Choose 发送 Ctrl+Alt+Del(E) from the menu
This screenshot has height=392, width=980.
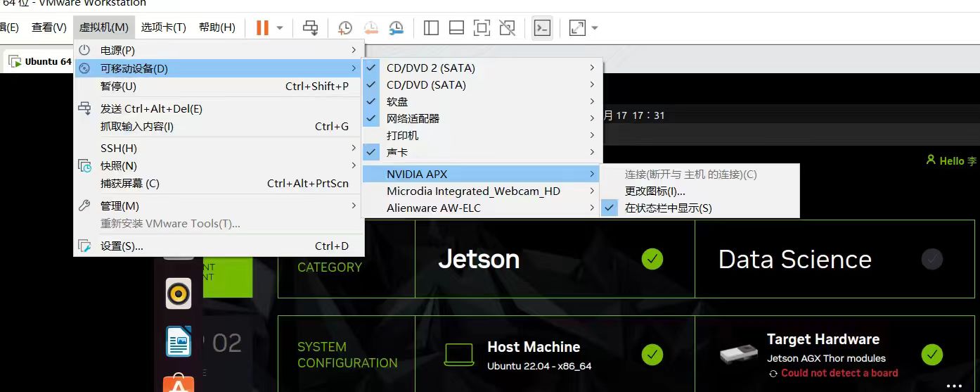tap(219, 109)
